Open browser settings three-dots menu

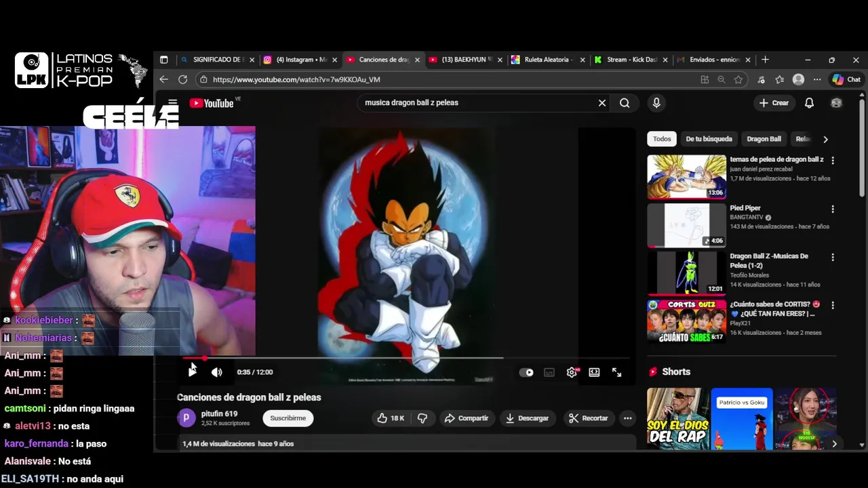point(817,79)
